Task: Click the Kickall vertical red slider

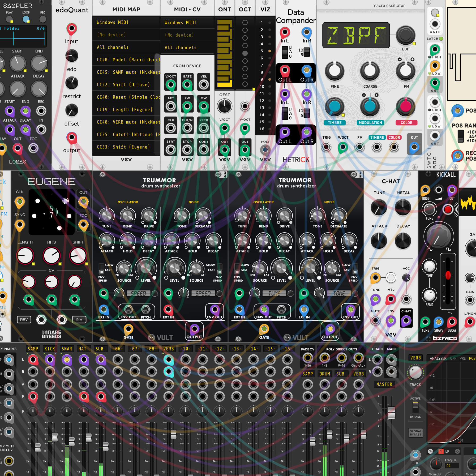Action: click(x=448, y=275)
